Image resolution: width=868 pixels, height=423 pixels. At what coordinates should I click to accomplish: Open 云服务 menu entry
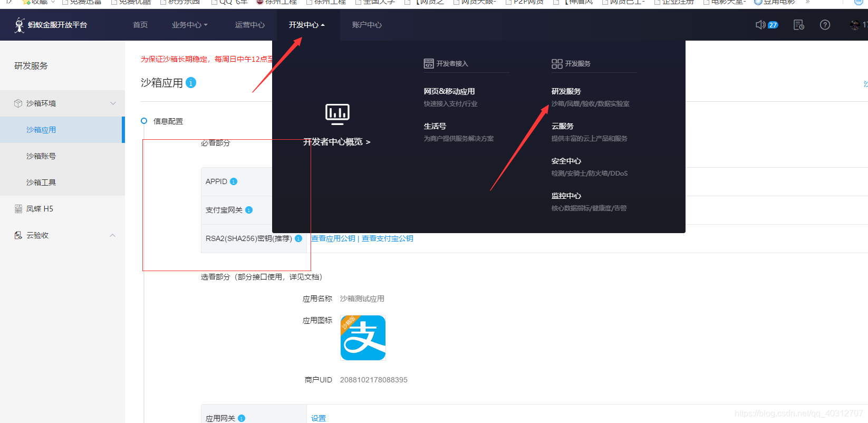[x=563, y=126]
